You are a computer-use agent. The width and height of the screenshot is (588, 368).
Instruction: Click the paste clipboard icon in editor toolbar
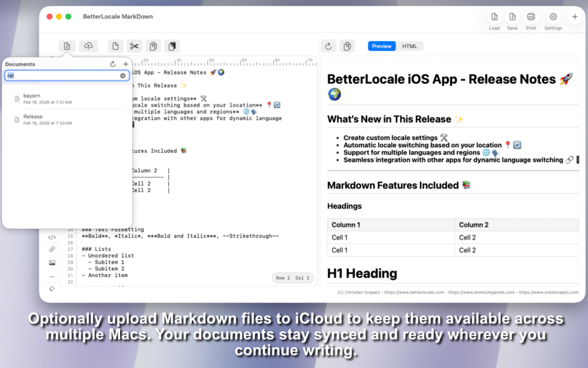[172, 46]
